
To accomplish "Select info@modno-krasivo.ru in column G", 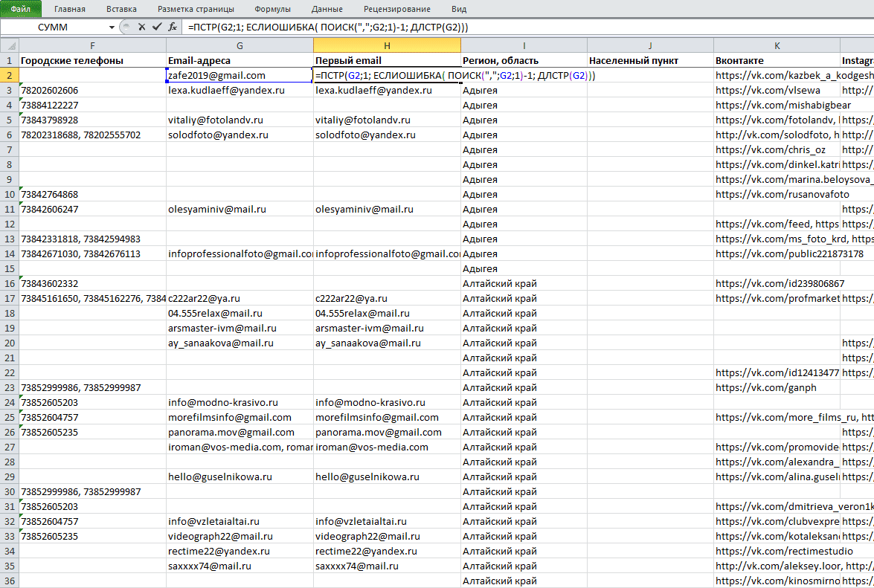I will (x=240, y=403).
